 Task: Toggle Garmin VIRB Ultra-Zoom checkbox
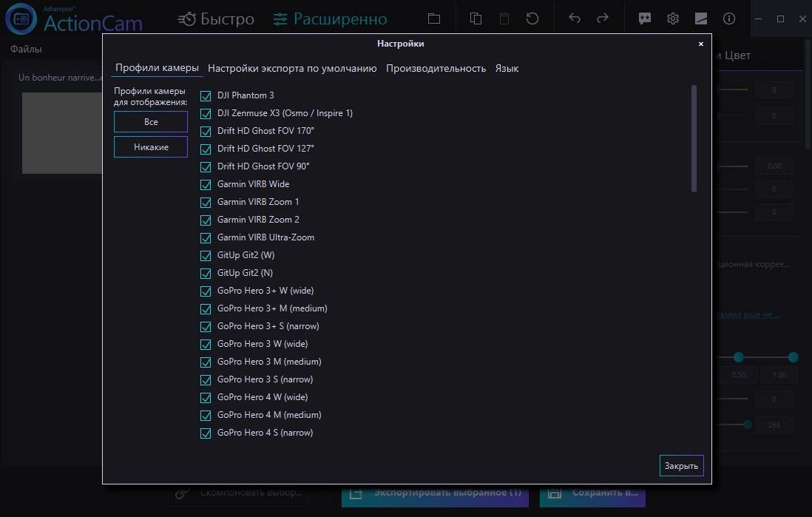coord(206,237)
